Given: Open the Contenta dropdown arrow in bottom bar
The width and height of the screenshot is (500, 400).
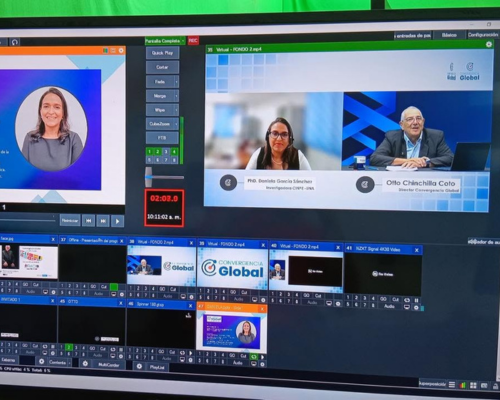Looking at the screenshot, I should (x=69, y=362).
